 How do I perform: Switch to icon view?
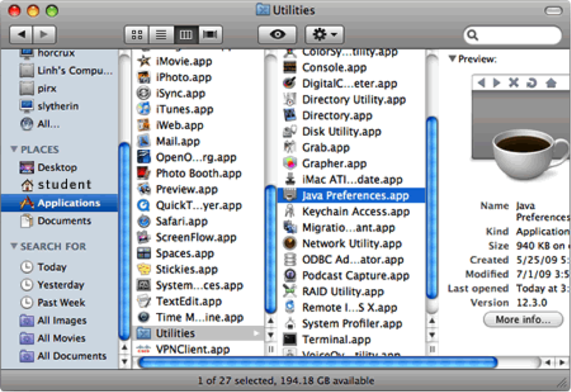(137, 35)
